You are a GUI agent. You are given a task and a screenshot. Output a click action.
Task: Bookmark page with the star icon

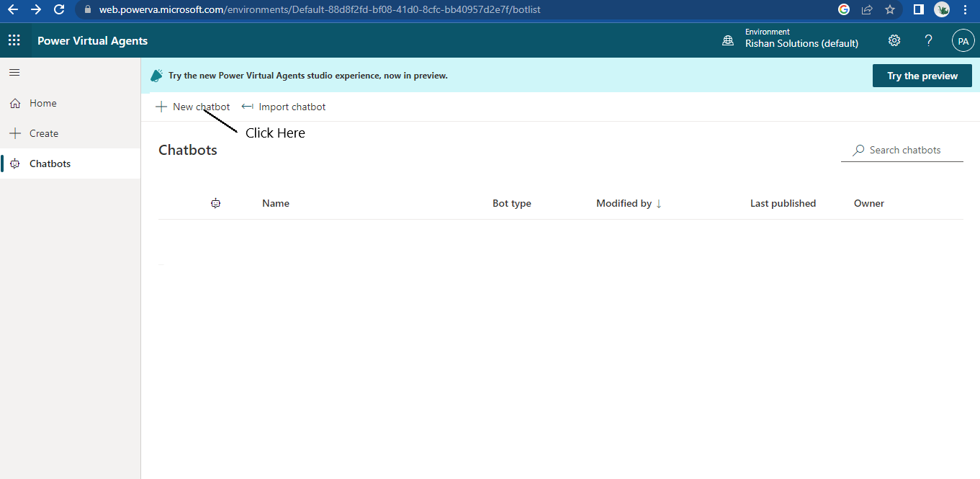[890, 9]
